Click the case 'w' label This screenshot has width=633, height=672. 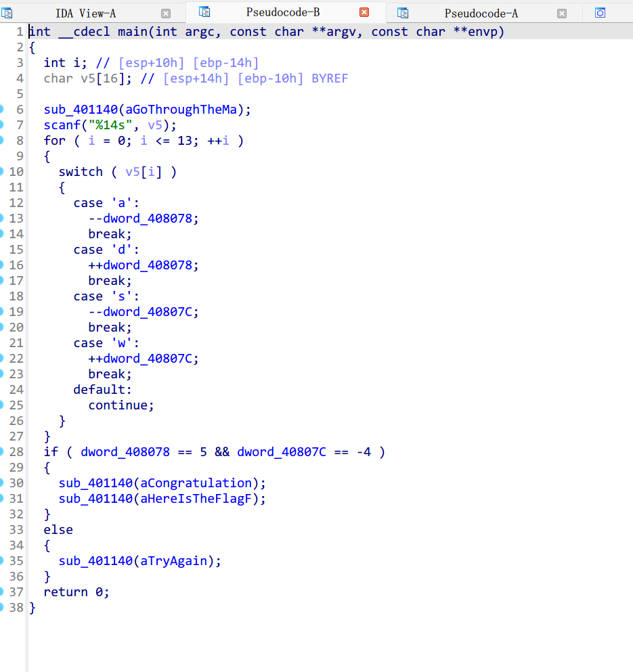pos(106,343)
